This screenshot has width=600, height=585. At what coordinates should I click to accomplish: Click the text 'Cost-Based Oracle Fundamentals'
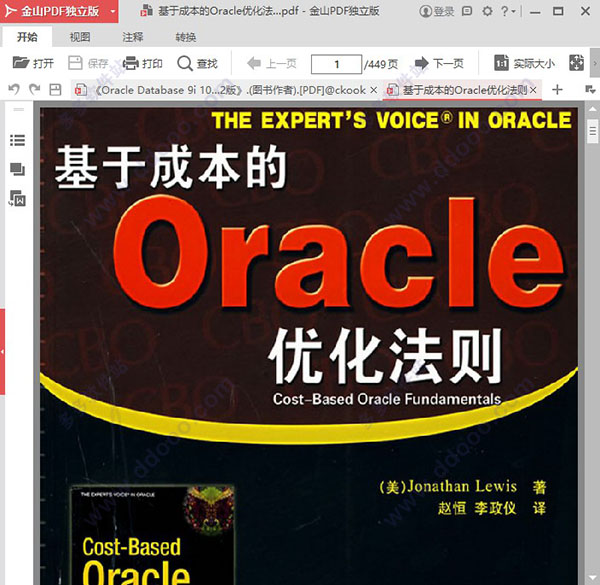tap(387, 399)
